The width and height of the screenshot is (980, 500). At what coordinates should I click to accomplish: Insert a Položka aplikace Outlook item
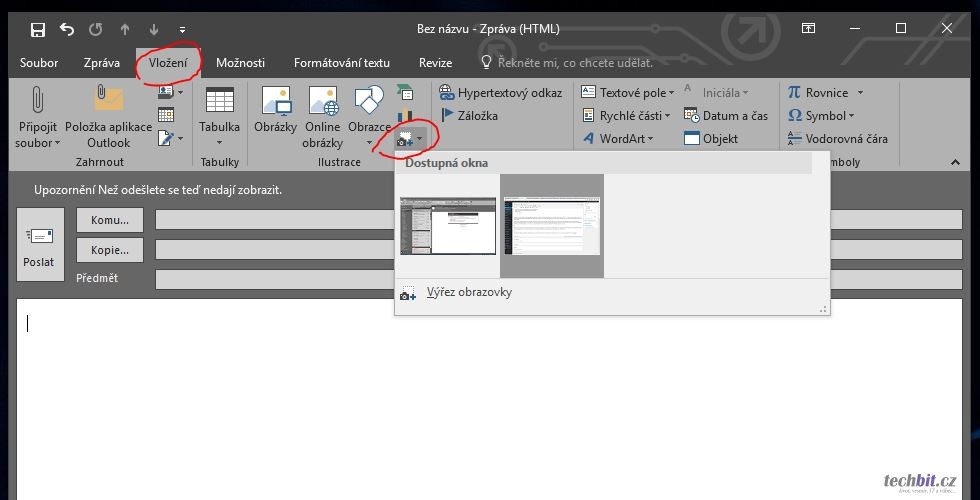pos(108,101)
